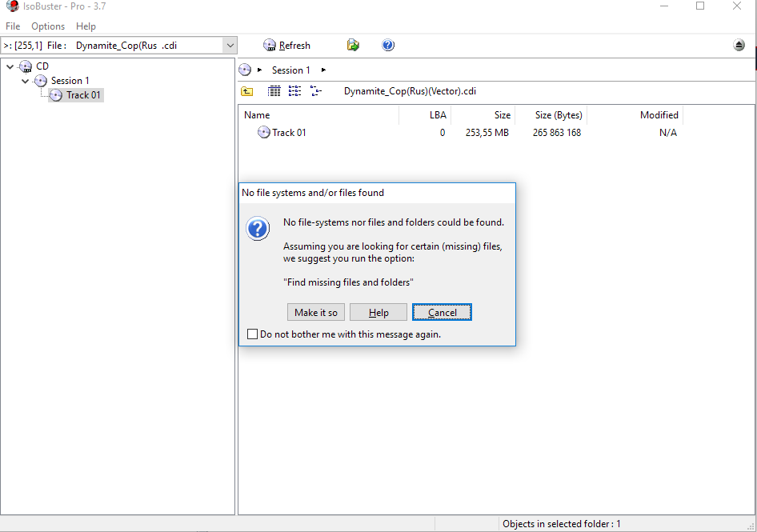Screen dimensions: 757x532
Task: Click the path text Dynamite_Cop(Rus)(Vector).cdi
Action: point(410,91)
